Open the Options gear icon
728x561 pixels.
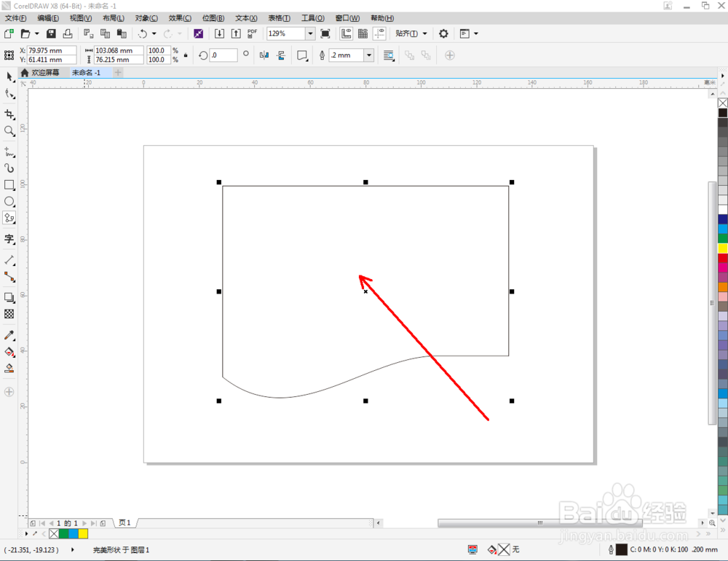[444, 34]
